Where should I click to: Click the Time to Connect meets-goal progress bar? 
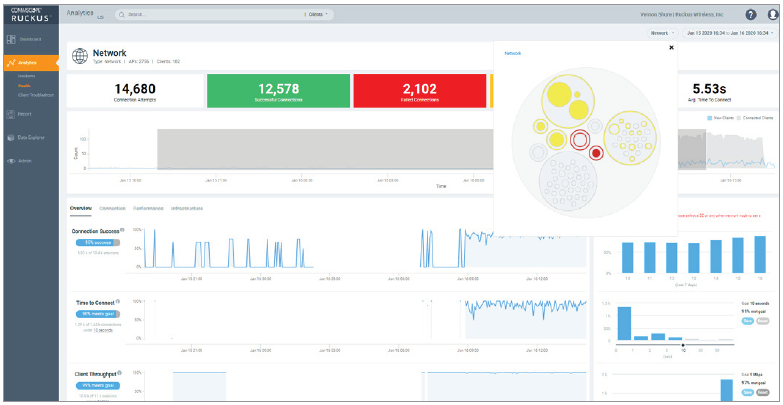(98, 314)
